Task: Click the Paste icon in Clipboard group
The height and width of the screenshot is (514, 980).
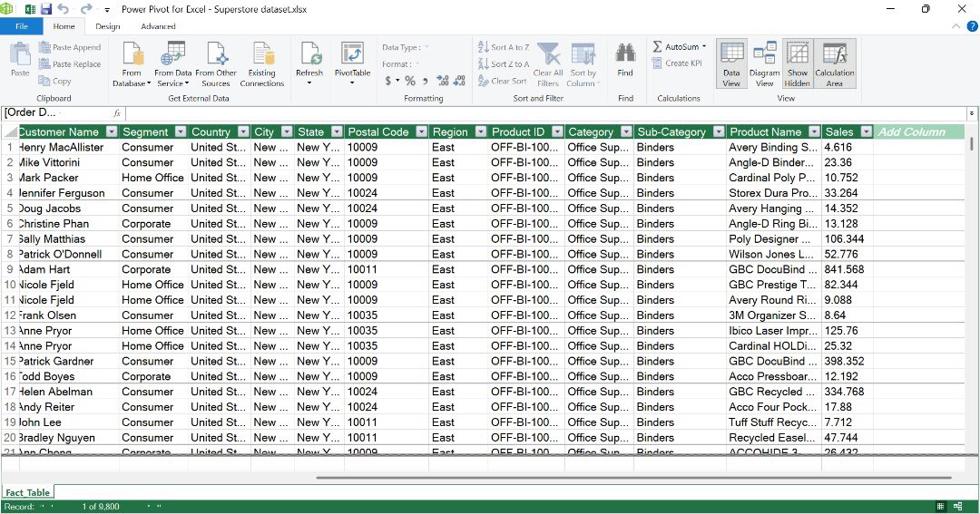Action: 20,60
